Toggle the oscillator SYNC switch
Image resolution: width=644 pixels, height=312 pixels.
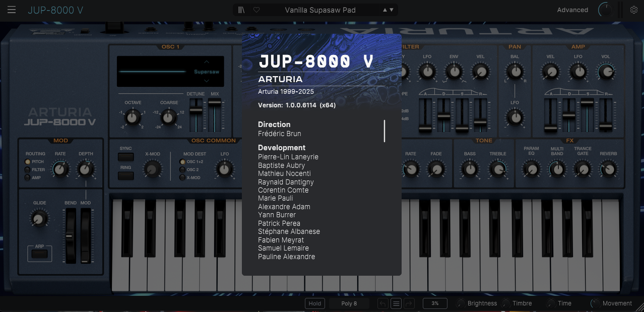tap(126, 157)
